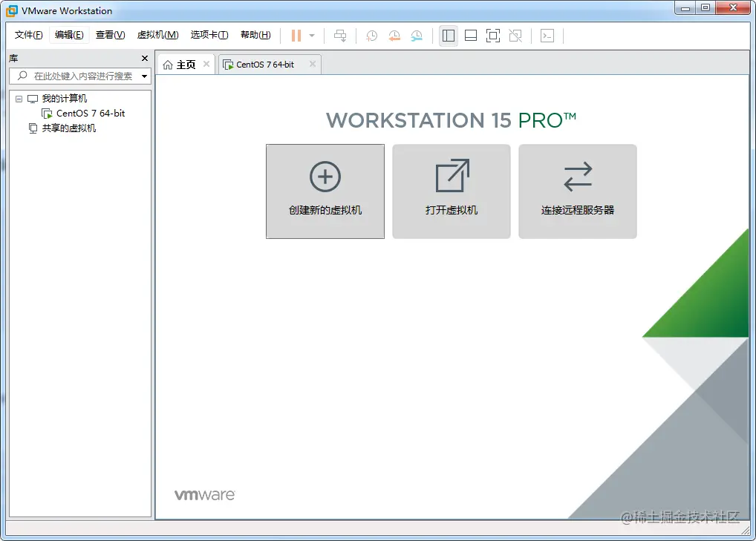Open the 虚拟机(M) menu
The width and height of the screenshot is (756, 541).
(157, 35)
